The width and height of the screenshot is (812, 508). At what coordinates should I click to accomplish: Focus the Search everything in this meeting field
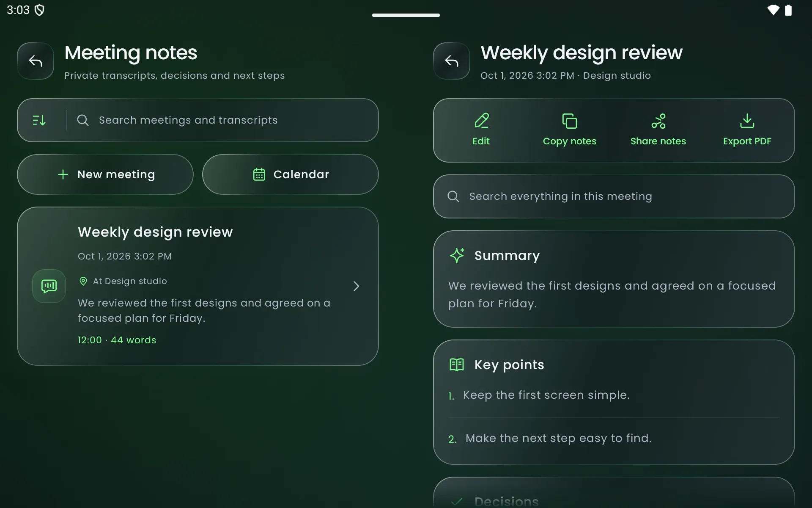pos(614,196)
